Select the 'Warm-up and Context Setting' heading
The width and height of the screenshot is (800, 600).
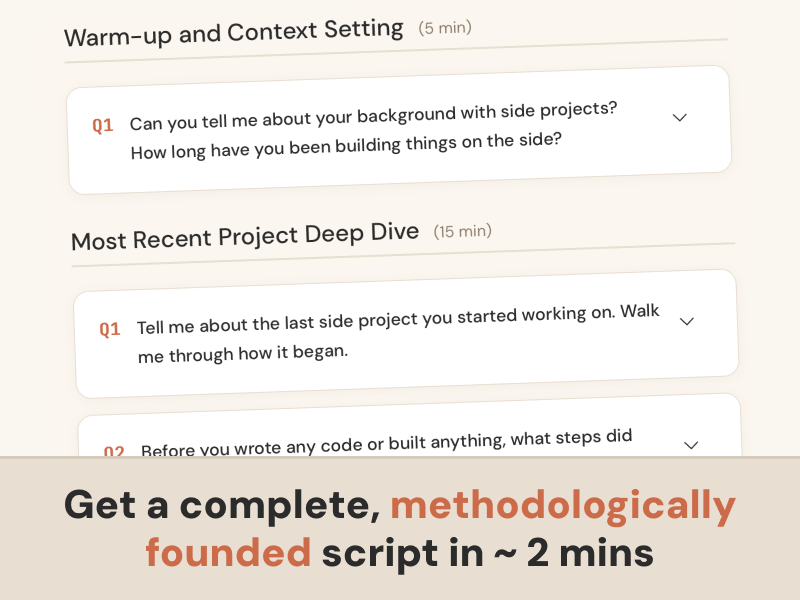[234, 33]
